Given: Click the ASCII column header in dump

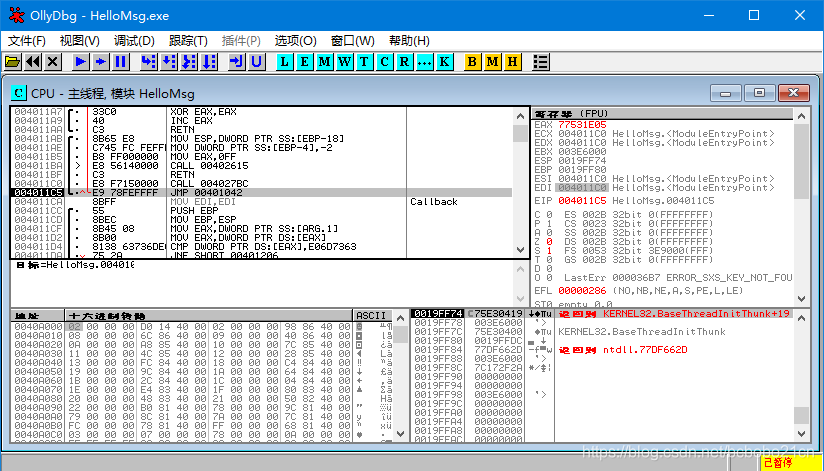Looking at the screenshot, I should coord(373,316).
